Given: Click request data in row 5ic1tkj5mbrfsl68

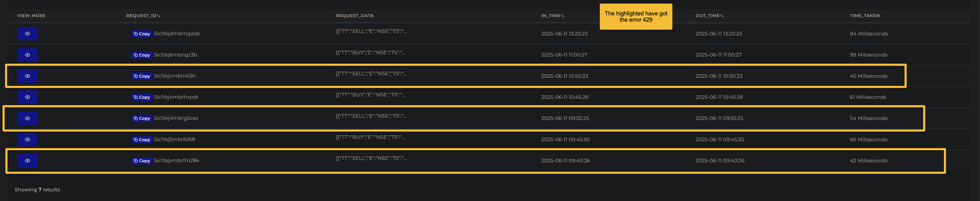Looking at the screenshot, I should pos(371,137).
